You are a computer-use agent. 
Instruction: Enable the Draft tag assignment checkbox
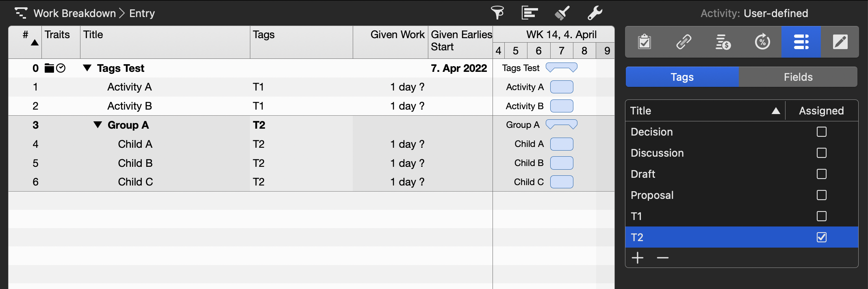(822, 174)
